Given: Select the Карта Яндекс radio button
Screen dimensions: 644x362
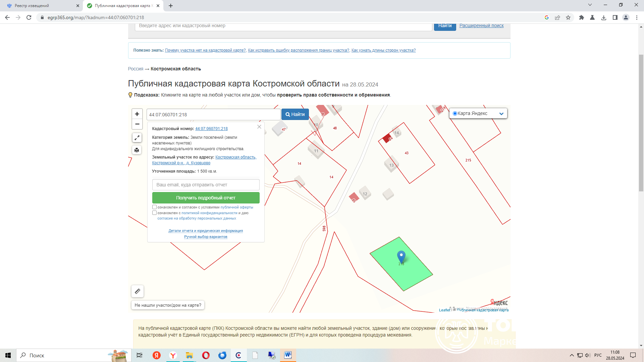Looking at the screenshot, I should coord(455,114).
